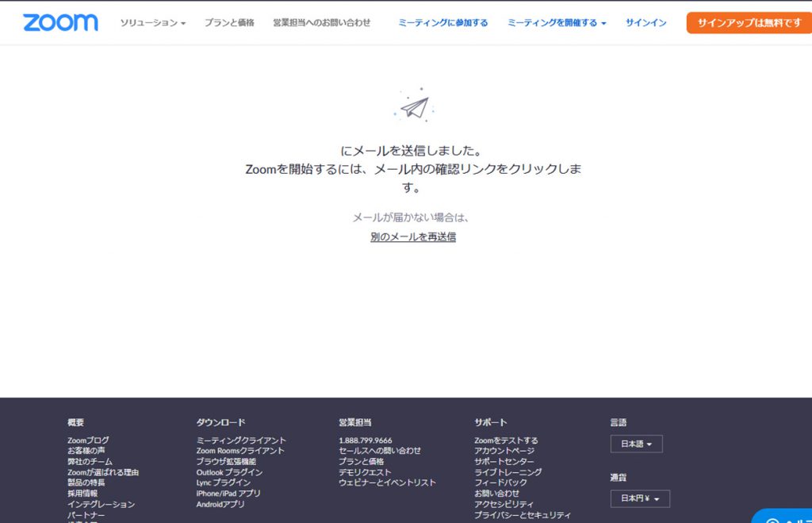Expand the ミーティングを開催する dropdown

(x=556, y=23)
